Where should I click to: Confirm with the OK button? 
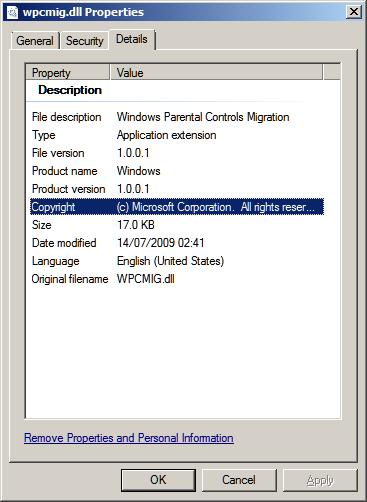(158, 480)
